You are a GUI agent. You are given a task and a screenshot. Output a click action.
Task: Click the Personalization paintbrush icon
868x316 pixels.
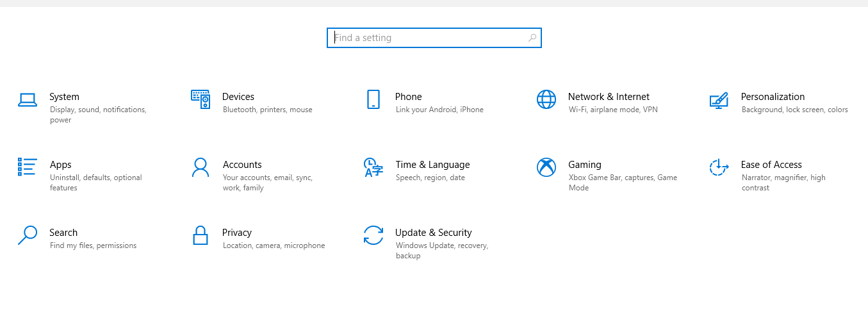719,100
